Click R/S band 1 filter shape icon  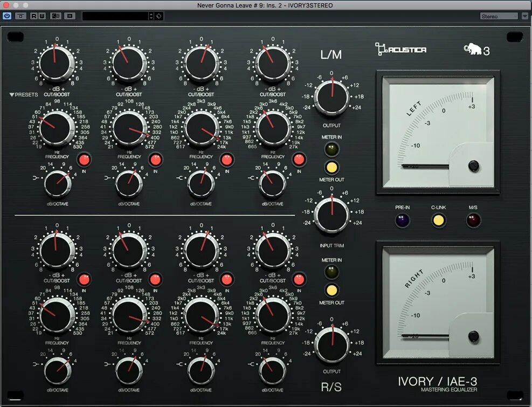[36, 364]
